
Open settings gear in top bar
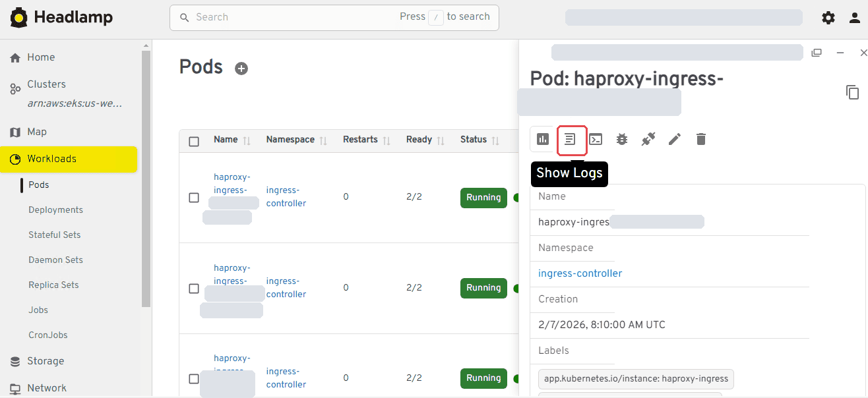828,18
